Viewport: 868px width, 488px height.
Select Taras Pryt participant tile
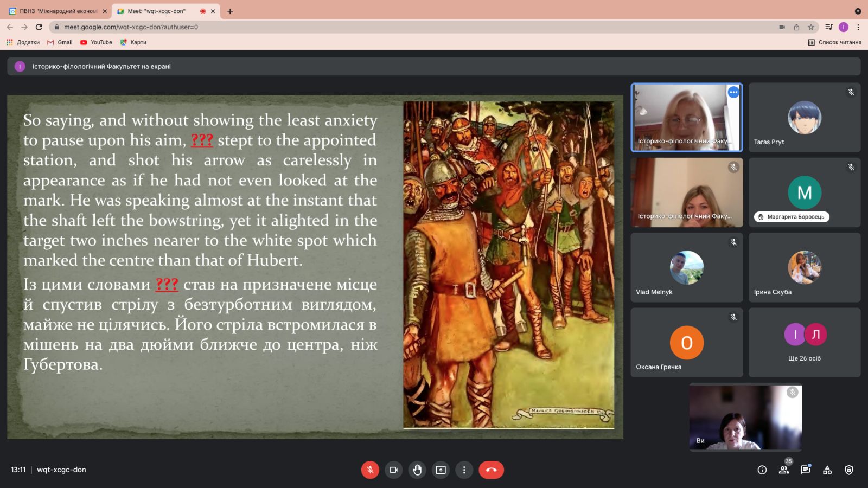point(805,117)
